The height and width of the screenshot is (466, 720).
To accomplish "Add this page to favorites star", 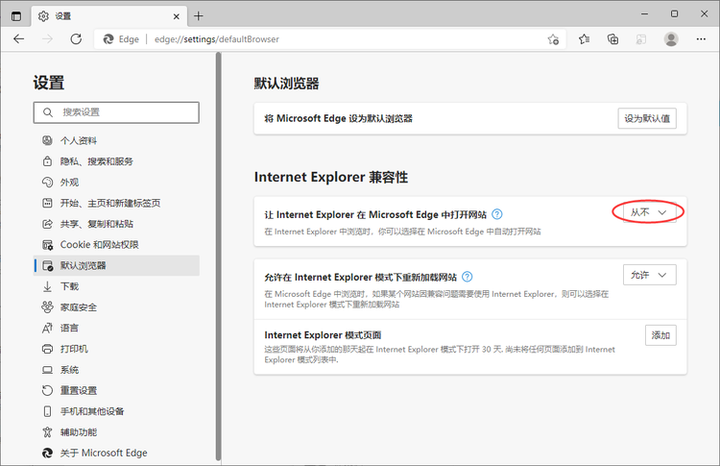I will (553, 39).
